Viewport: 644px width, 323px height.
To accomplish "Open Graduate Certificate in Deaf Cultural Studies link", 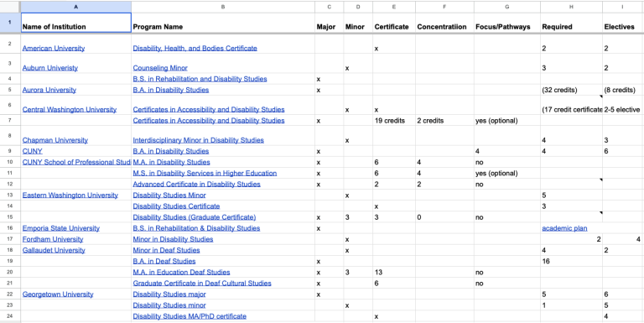I will pyautogui.click(x=202, y=283).
